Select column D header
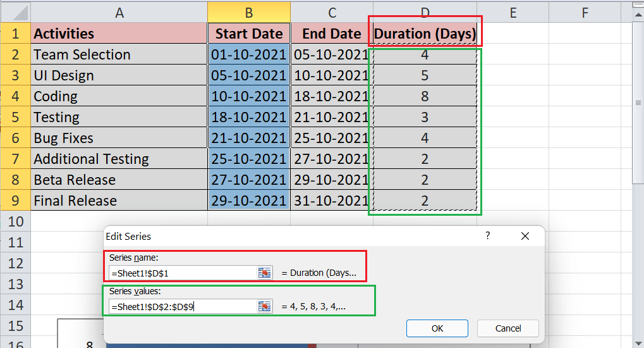Image resolution: width=644 pixels, height=348 pixels. tap(425, 13)
